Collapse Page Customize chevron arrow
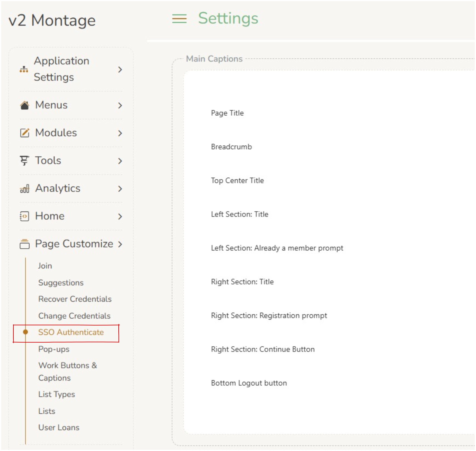Image resolution: width=476 pixels, height=451 pixels. [x=120, y=244]
